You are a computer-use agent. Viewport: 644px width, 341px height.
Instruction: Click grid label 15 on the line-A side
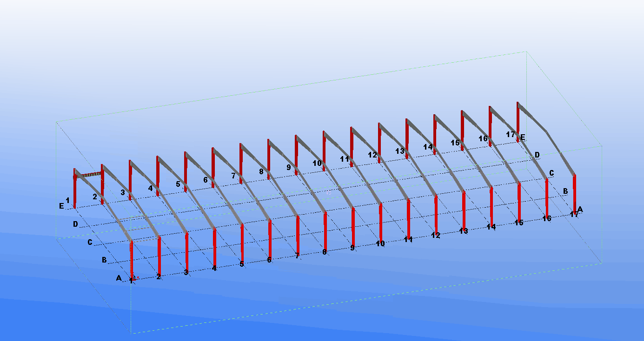[519, 223]
